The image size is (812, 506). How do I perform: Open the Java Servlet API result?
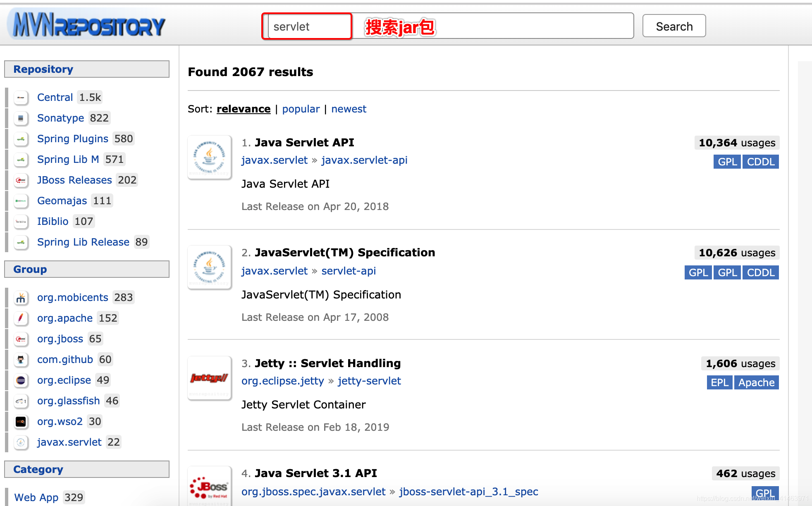tap(304, 143)
